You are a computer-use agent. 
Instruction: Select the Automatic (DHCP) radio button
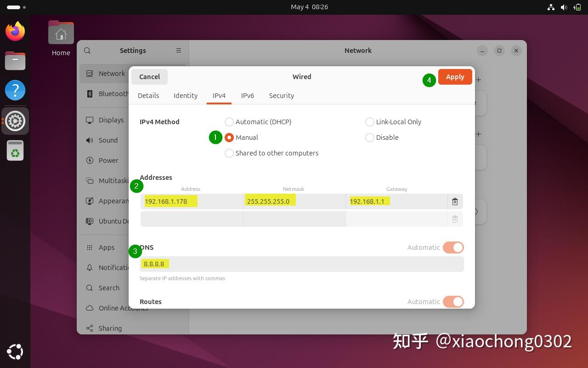pos(229,121)
